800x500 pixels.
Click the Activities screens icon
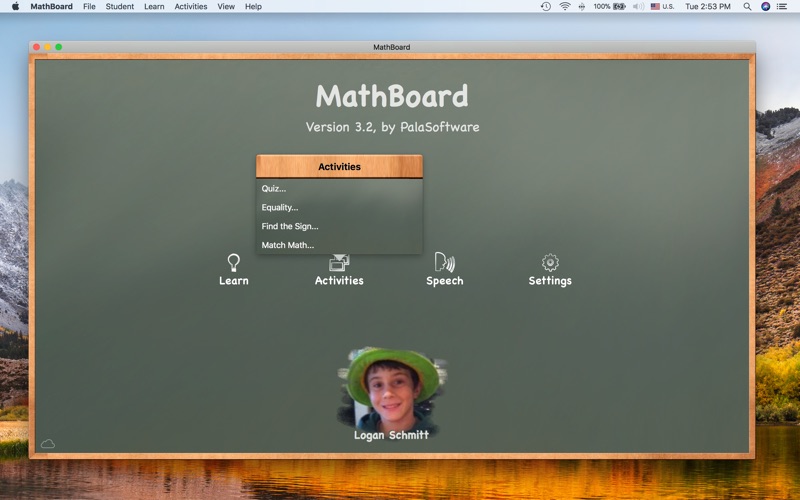(339, 263)
